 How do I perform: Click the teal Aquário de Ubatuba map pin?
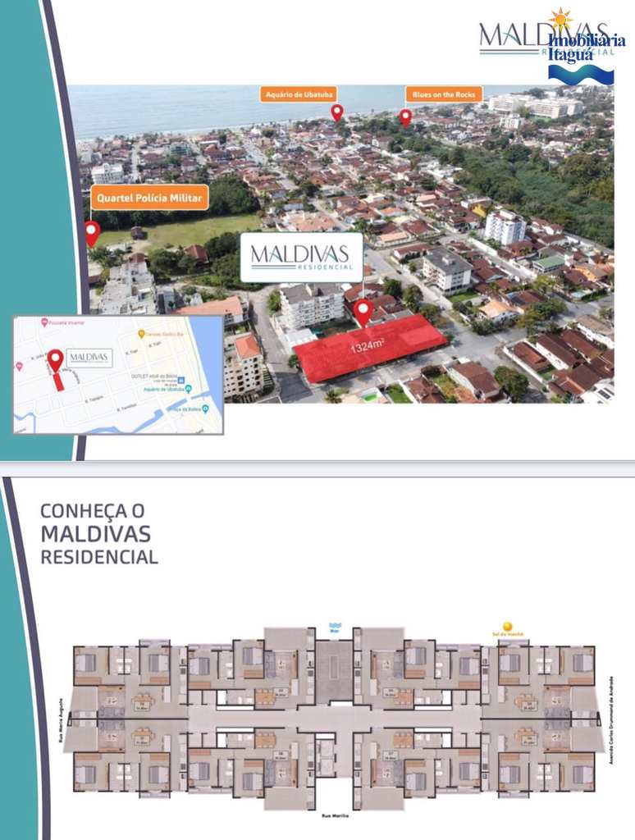[x=188, y=389]
